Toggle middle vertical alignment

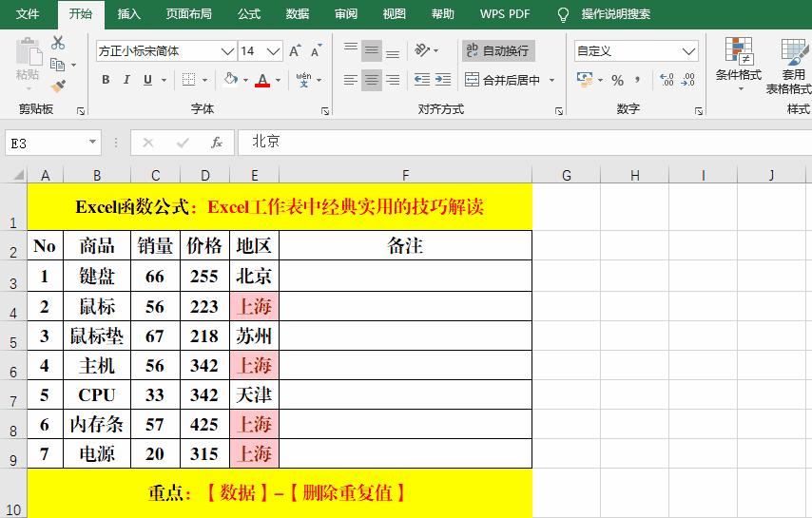372,50
